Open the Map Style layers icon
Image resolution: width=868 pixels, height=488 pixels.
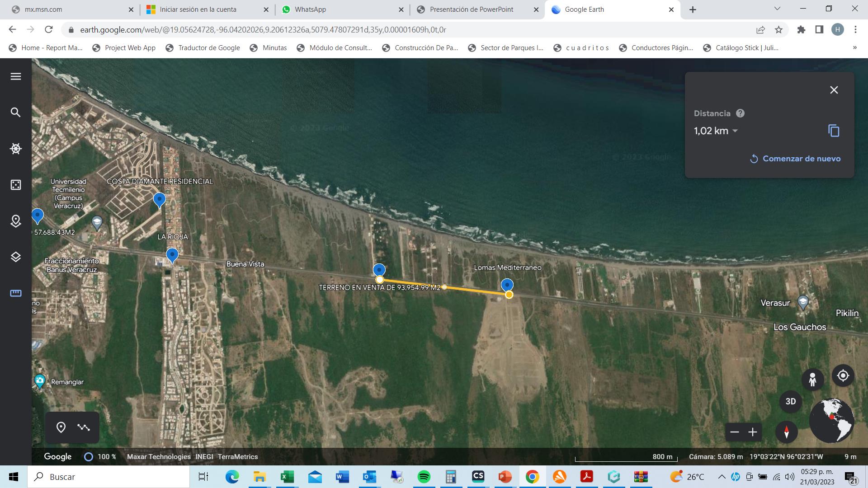coord(16,257)
